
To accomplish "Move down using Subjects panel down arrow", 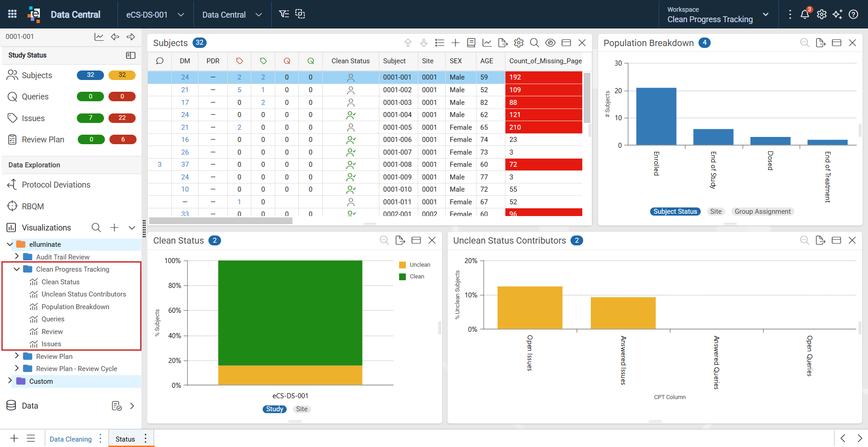I will [424, 42].
